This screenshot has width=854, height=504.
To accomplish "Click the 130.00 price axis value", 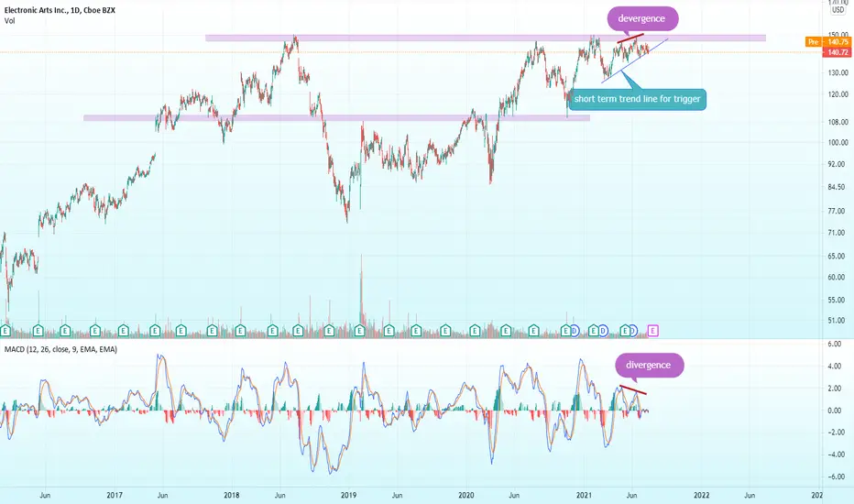I will click(x=838, y=72).
